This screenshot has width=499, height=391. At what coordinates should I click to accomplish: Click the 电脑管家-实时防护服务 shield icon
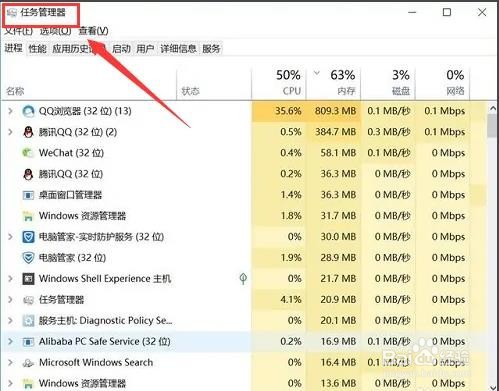(x=28, y=237)
